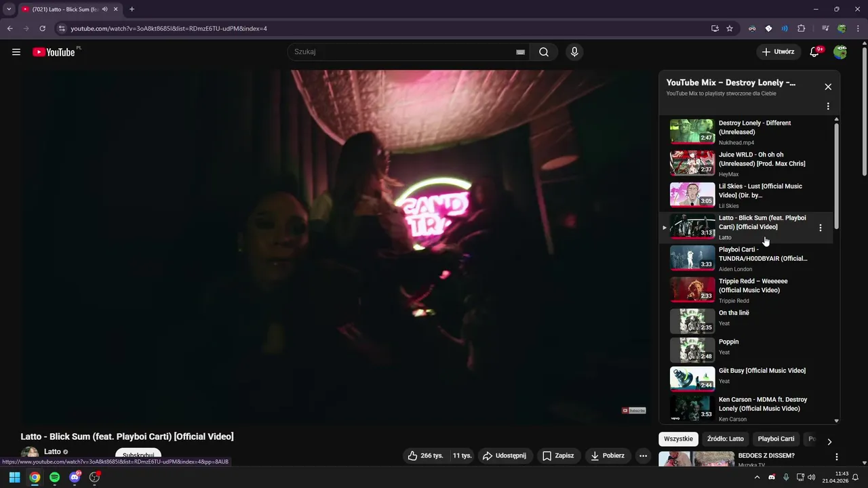This screenshot has height=488, width=868.
Task: Play Poppin by Yeat from playlist
Action: click(x=745, y=350)
